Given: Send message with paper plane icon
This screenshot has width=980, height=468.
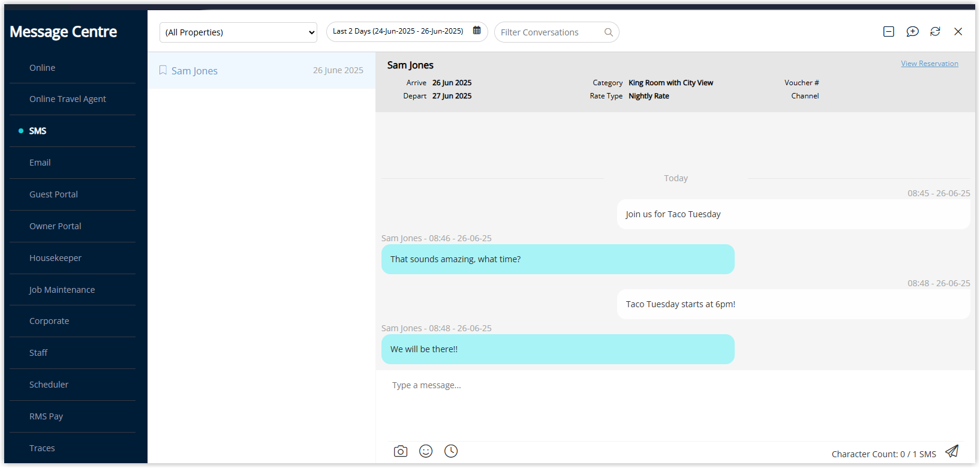Looking at the screenshot, I should click(952, 451).
